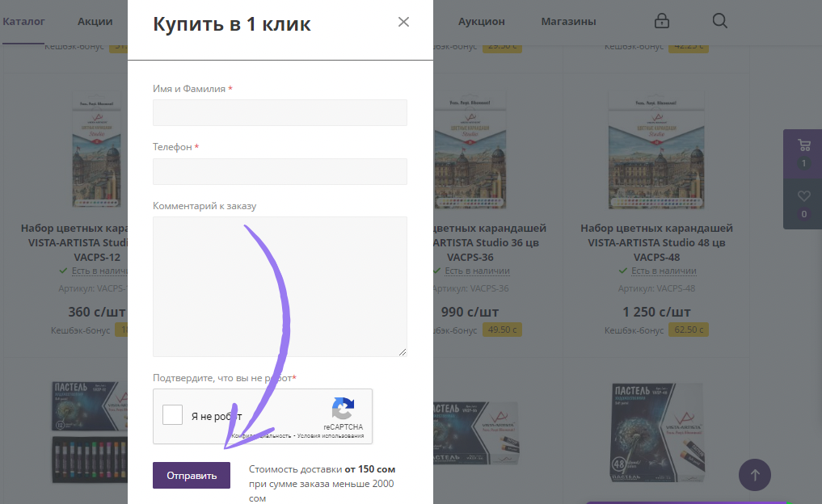The image size is (822, 504).
Task: Click the reCAPTCHA logo
Action: click(x=344, y=409)
